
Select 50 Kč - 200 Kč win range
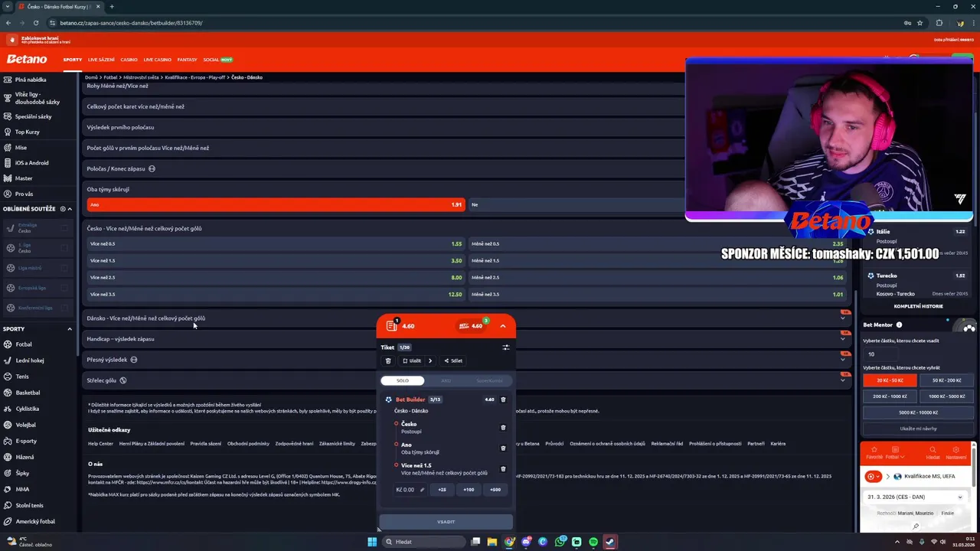(946, 380)
